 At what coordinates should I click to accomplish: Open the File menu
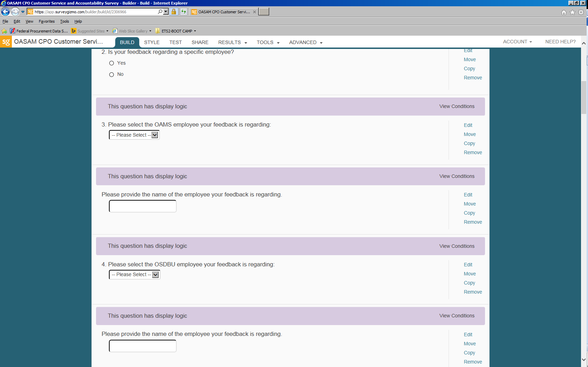click(x=5, y=21)
